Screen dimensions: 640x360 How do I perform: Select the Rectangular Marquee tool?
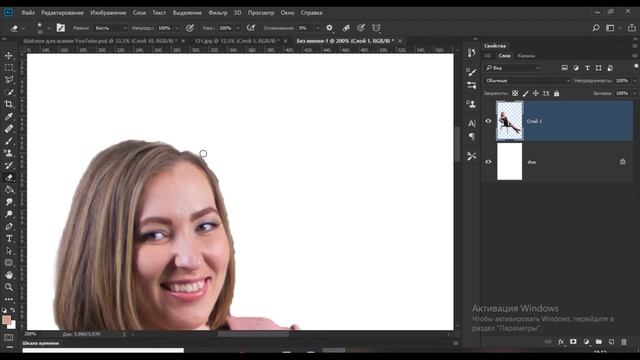coord(9,68)
